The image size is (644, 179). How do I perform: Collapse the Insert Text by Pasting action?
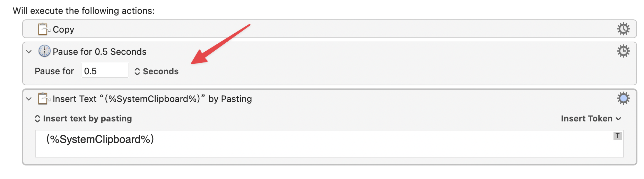point(29,99)
